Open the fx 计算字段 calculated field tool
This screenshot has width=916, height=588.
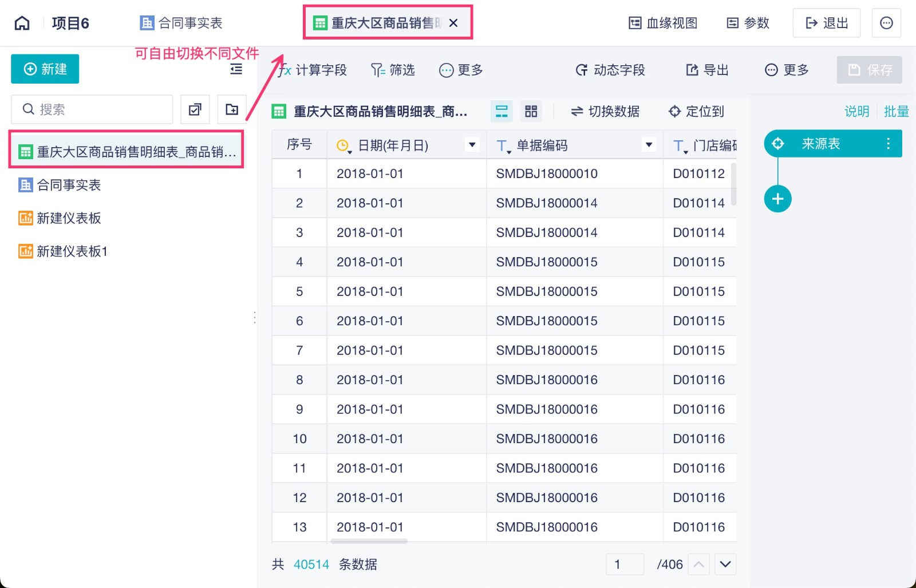(311, 70)
